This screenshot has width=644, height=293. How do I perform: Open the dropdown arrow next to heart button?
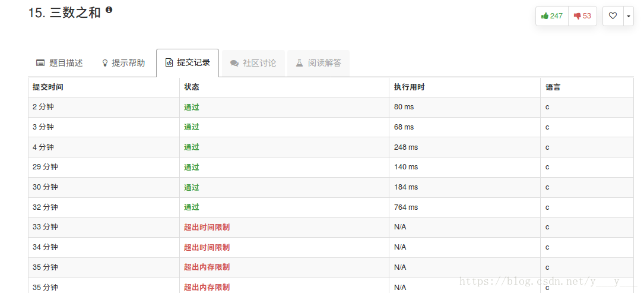point(629,16)
